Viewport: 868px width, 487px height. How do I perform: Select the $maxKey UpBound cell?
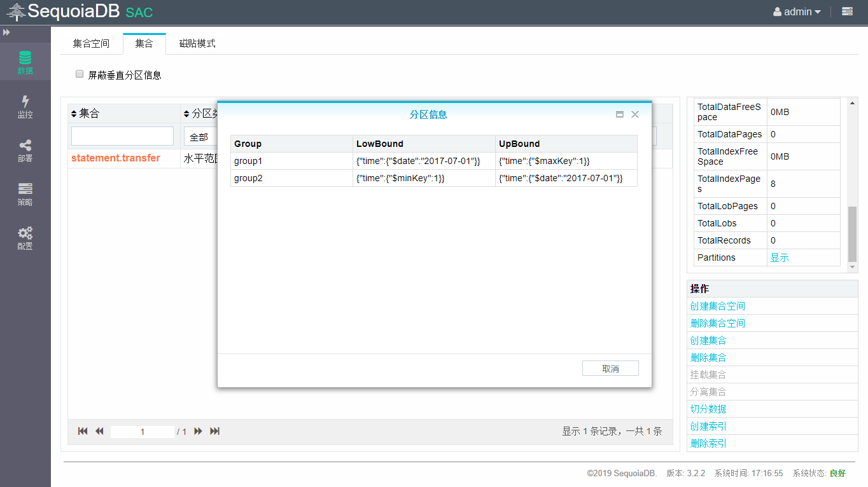pyautogui.click(x=566, y=161)
